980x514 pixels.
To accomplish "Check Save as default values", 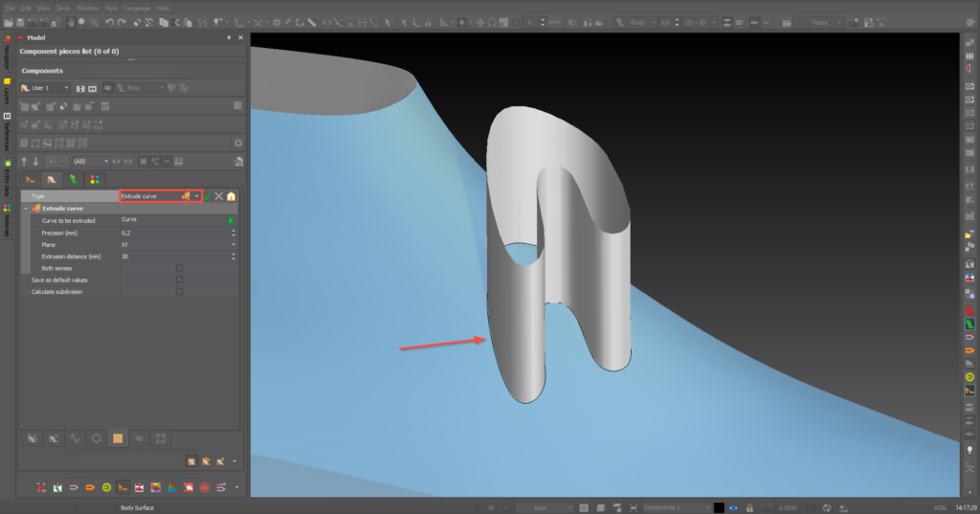I will click(x=179, y=280).
